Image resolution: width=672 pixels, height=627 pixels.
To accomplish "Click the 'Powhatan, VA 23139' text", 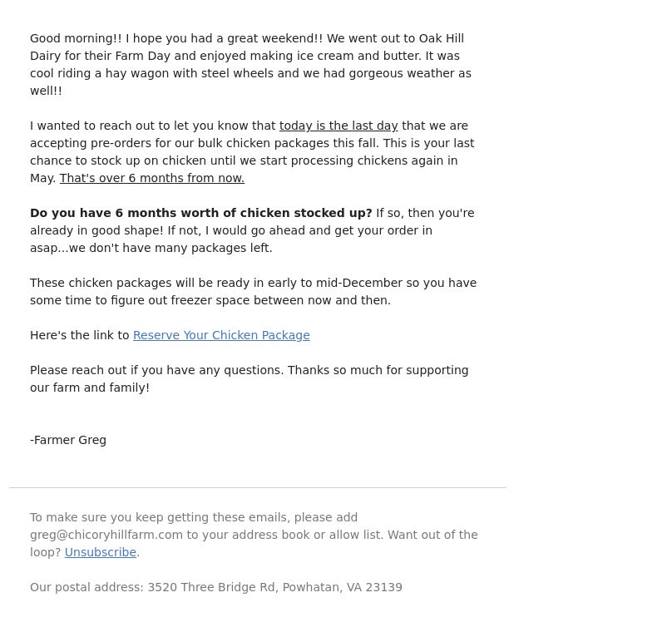I will tap(343, 587).
